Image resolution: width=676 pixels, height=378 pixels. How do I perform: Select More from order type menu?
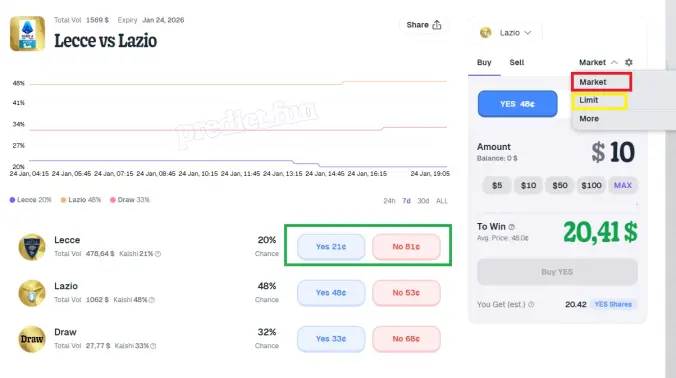pos(589,119)
